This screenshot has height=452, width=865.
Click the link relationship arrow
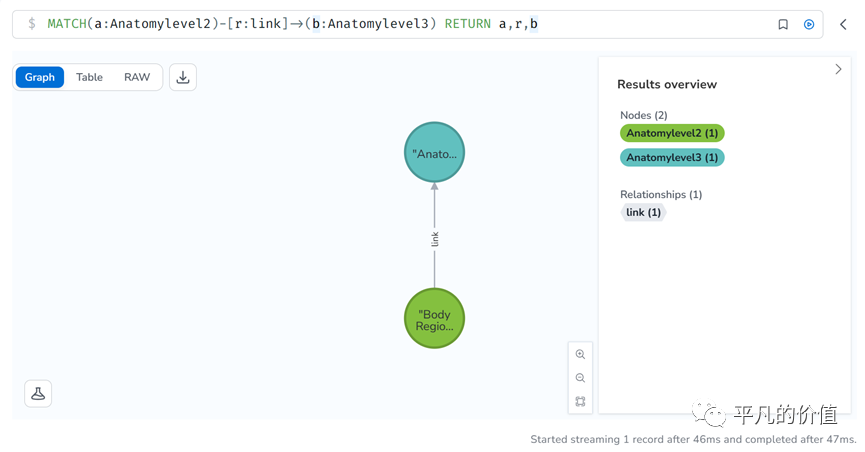click(434, 238)
